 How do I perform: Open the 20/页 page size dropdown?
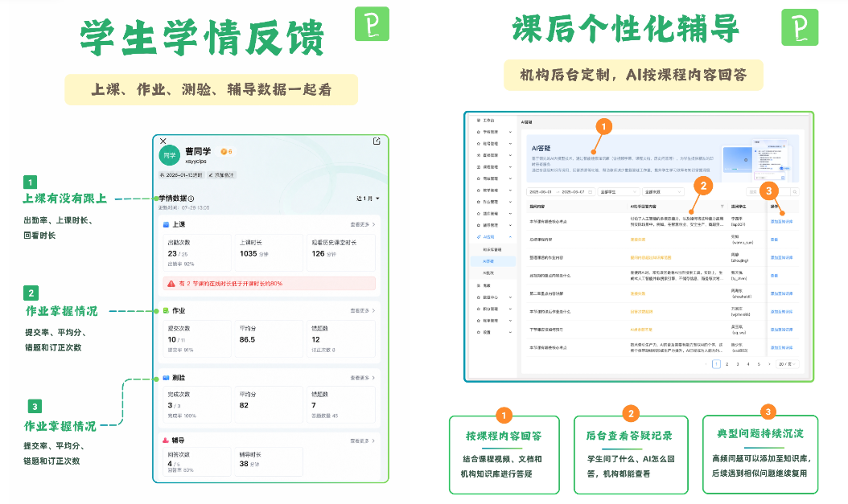[787, 364]
